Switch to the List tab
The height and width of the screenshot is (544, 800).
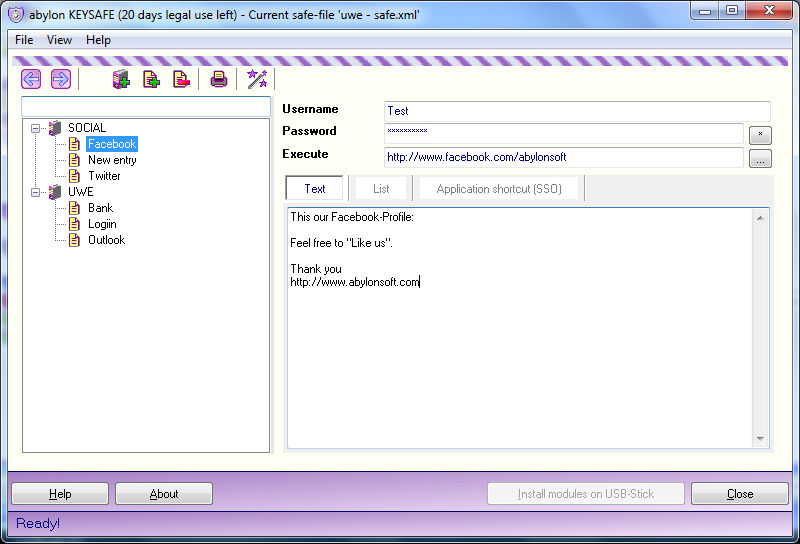click(381, 189)
